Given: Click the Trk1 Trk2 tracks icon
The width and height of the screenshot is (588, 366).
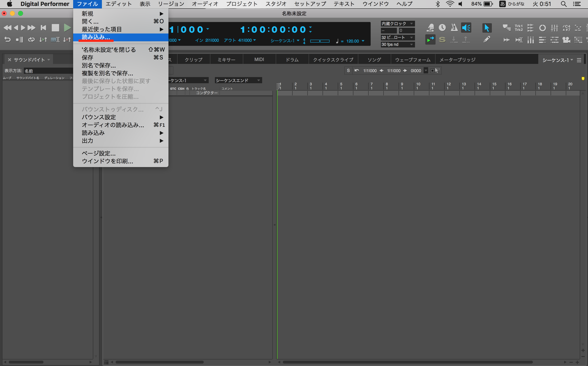Looking at the screenshot, I should pyautogui.click(x=518, y=28).
